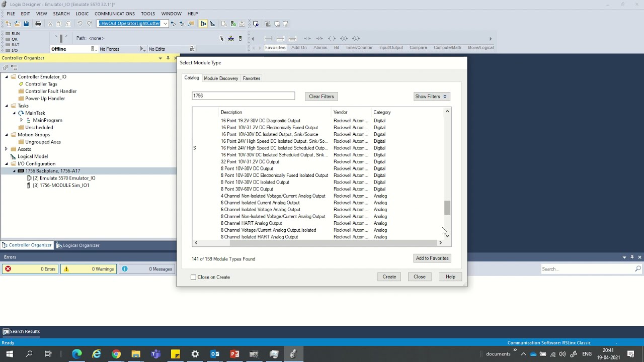Click the controller icon right of network icon
This screenshot has width=644, height=362.
tap(240, 39)
